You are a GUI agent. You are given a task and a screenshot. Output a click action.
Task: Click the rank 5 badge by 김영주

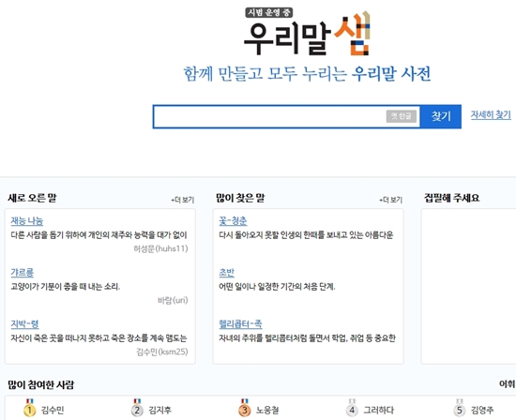[460, 408]
